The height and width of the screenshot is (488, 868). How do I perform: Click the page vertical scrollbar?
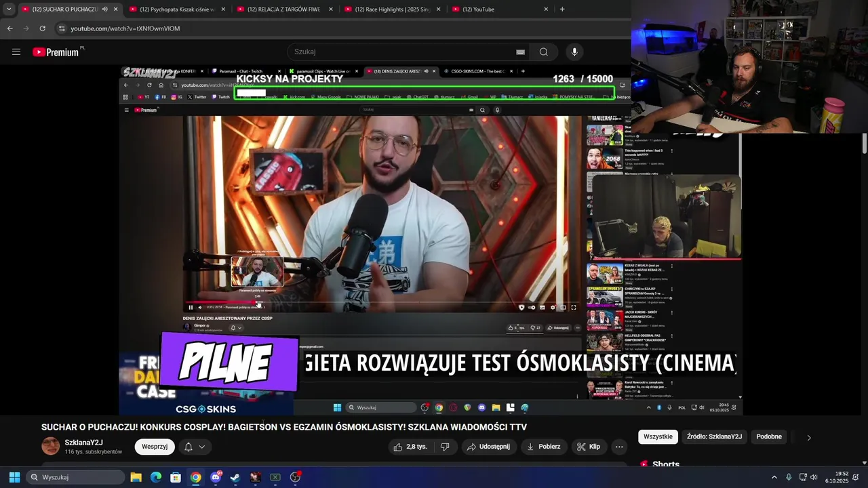[865, 144]
